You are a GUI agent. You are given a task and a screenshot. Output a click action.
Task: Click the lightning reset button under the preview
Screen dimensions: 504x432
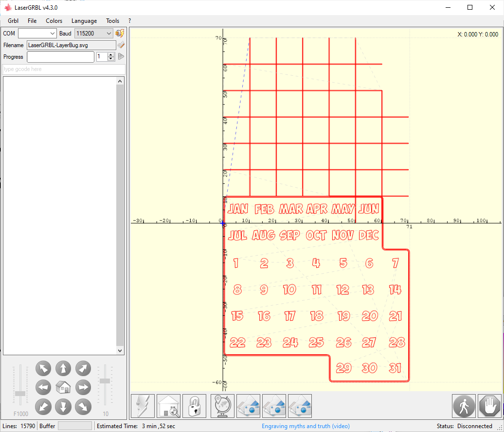point(143,406)
